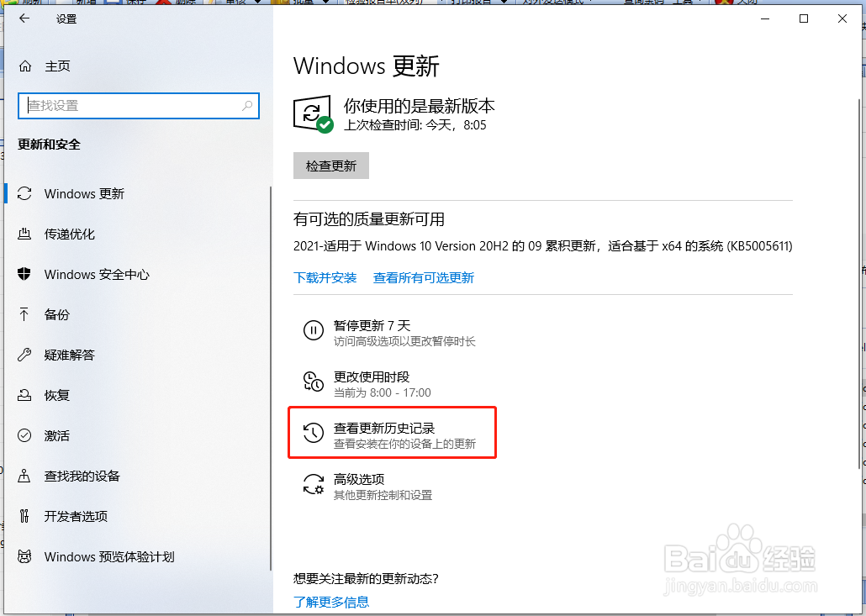Screen dimensions: 866x616
Task: Click the 更改使用时段 clock icon
Action: point(313,382)
